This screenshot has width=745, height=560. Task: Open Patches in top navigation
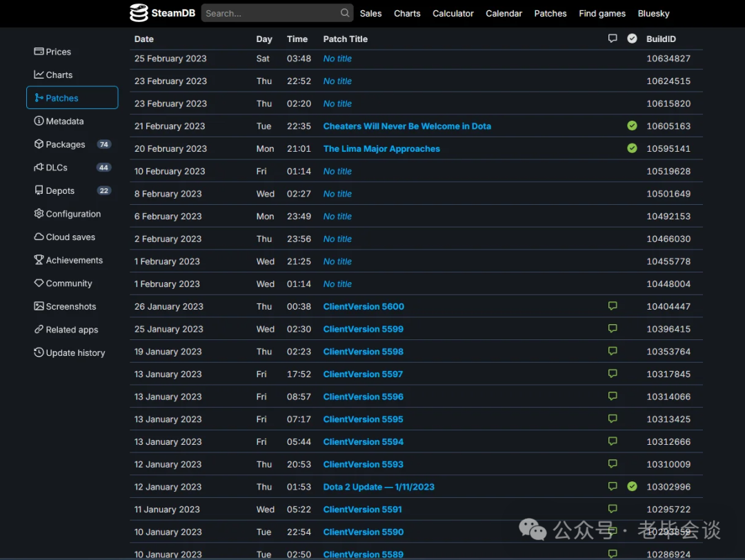(x=550, y=13)
